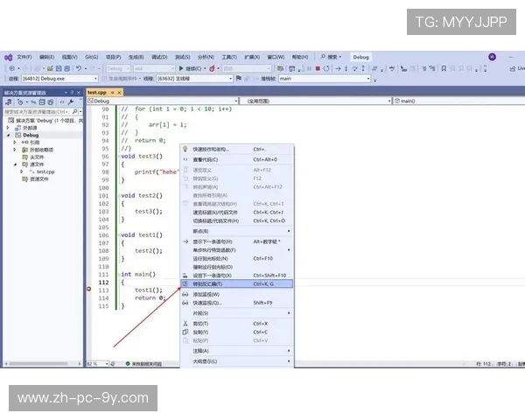The width and height of the screenshot is (525, 420).
Task: Open the process [64812] Debug.exe dropdown
Action: (x=95, y=79)
